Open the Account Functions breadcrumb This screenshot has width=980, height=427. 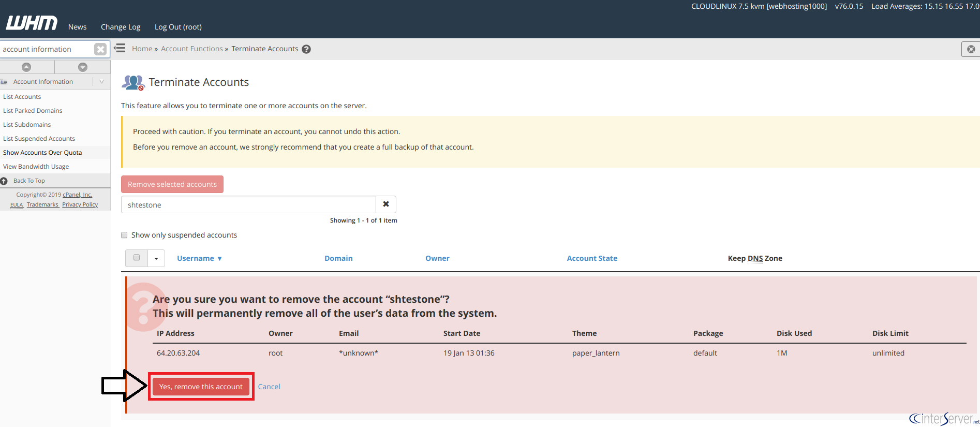(x=192, y=49)
